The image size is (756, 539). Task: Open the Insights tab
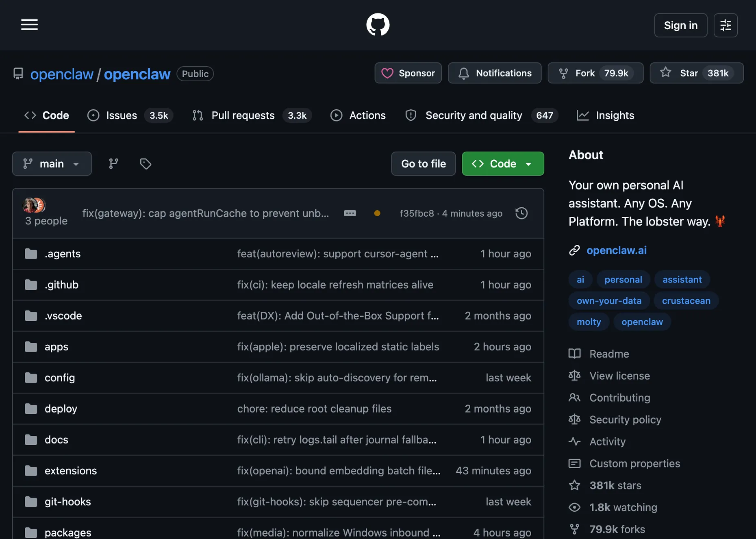click(605, 115)
